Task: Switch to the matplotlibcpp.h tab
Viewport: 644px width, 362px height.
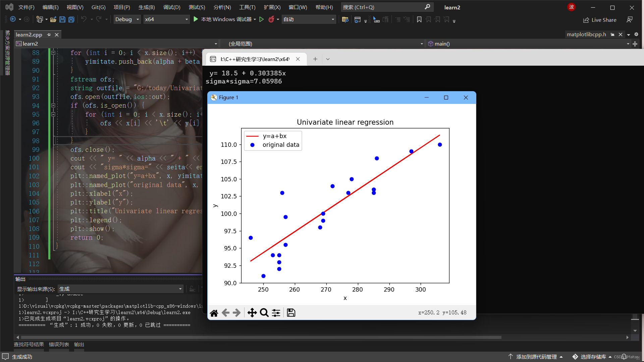Action: click(x=586, y=34)
